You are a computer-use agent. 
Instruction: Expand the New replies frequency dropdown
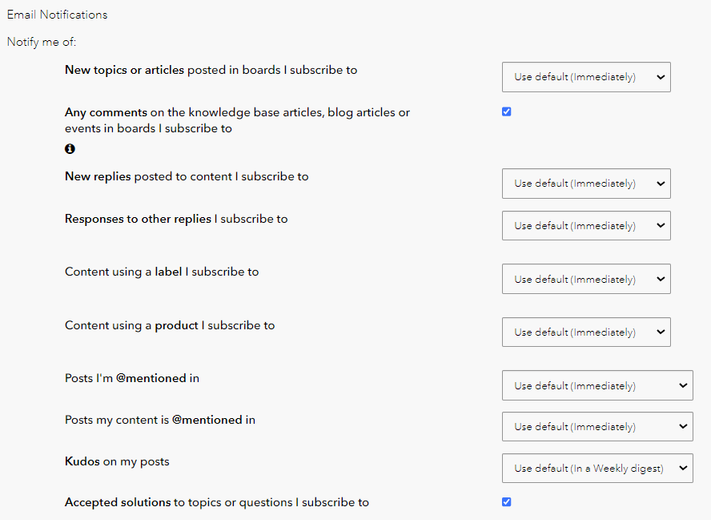point(586,184)
